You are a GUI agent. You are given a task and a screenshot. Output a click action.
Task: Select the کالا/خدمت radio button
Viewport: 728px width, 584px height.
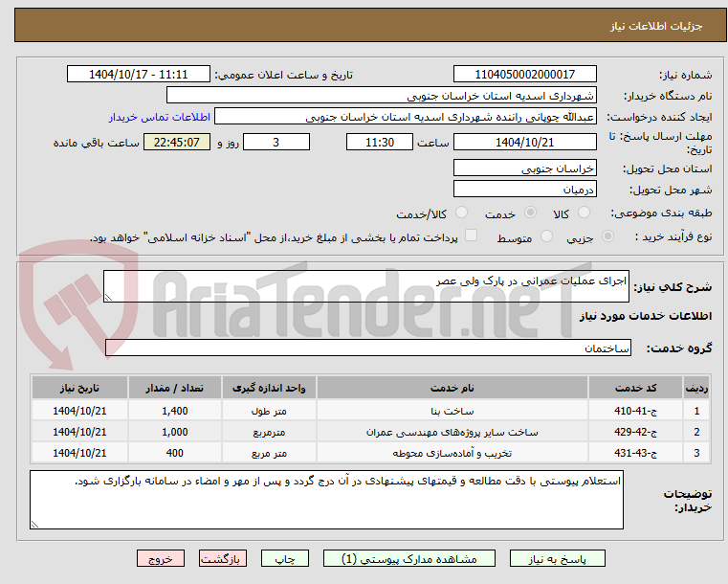pyautogui.click(x=461, y=213)
